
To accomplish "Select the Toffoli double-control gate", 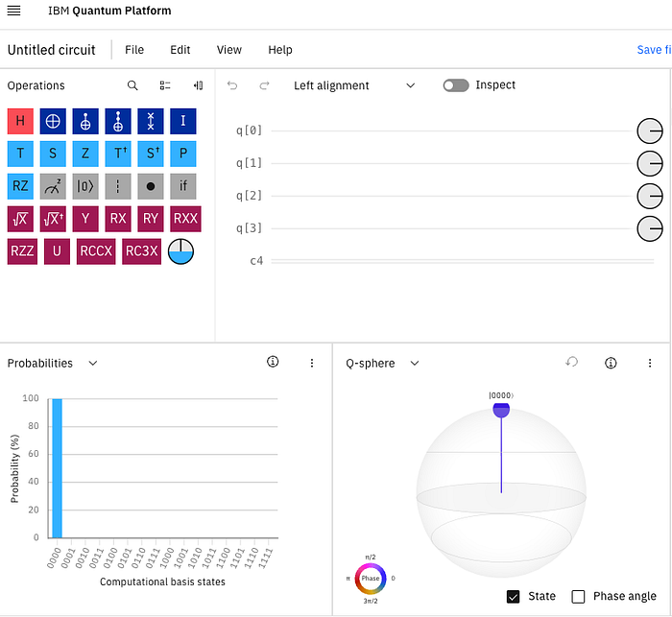I will 118,121.
